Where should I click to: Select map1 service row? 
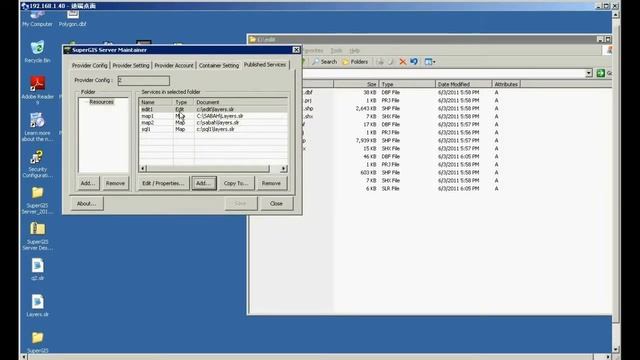tap(213, 116)
